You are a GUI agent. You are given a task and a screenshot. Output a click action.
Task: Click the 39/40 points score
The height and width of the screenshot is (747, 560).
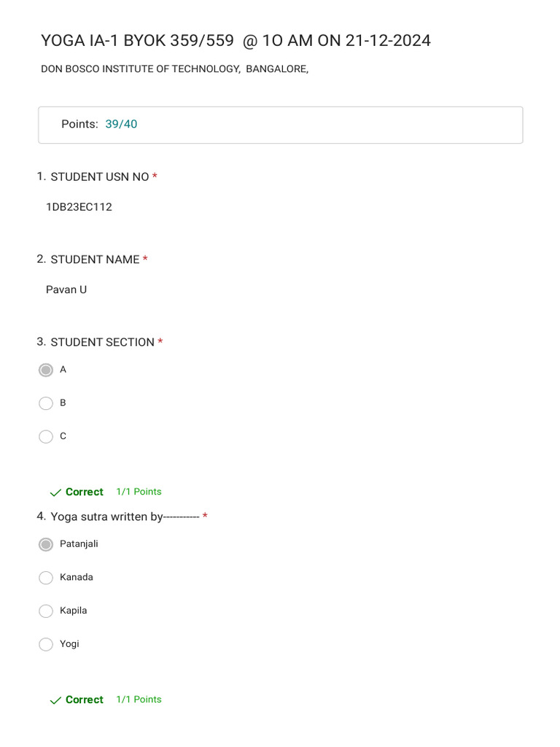[121, 124]
